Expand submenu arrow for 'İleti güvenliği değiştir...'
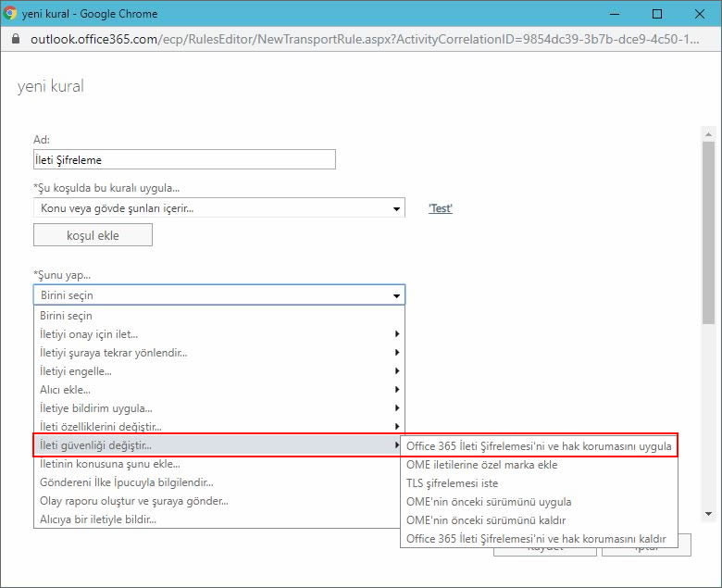 (396, 445)
